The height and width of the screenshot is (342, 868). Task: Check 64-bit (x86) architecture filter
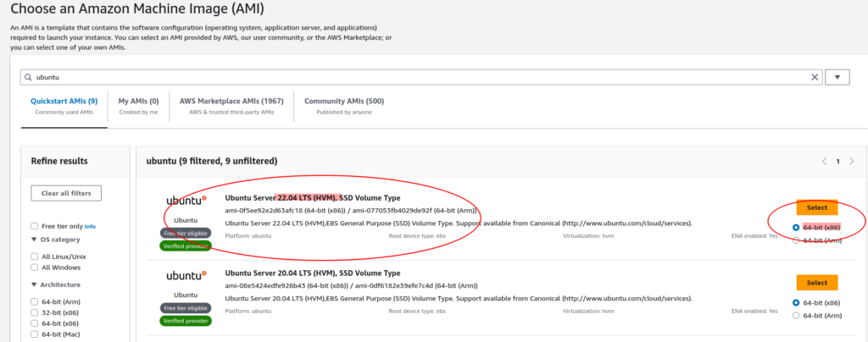pyautogui.click(x=35, y=323)
